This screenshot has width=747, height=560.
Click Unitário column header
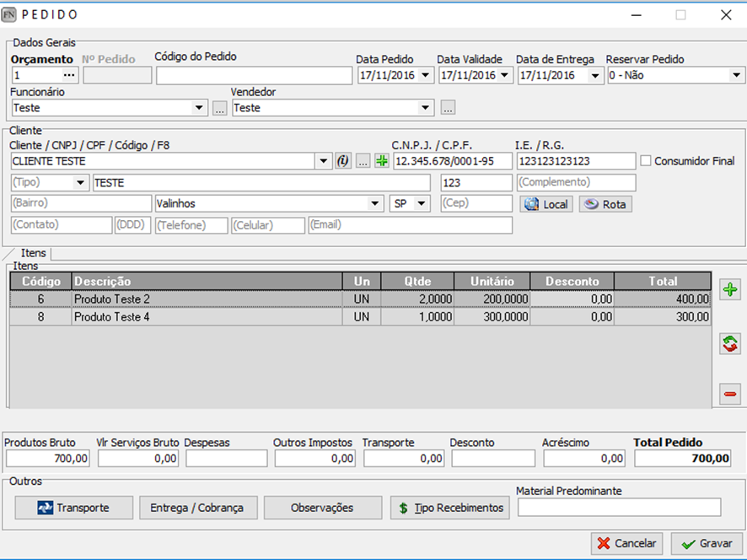click(x=492, y=281)
